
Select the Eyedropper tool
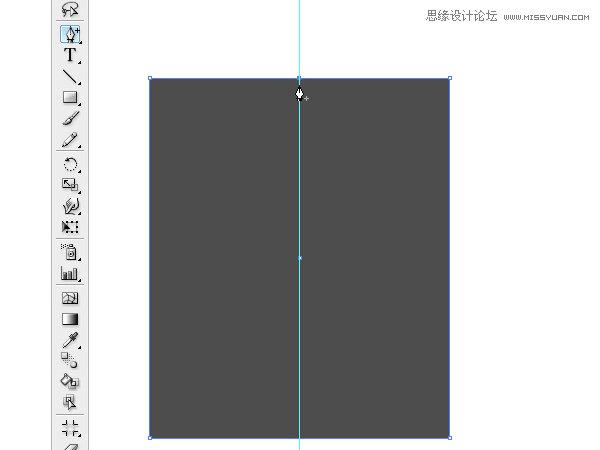pyautogui.click(x=70, y=340)
